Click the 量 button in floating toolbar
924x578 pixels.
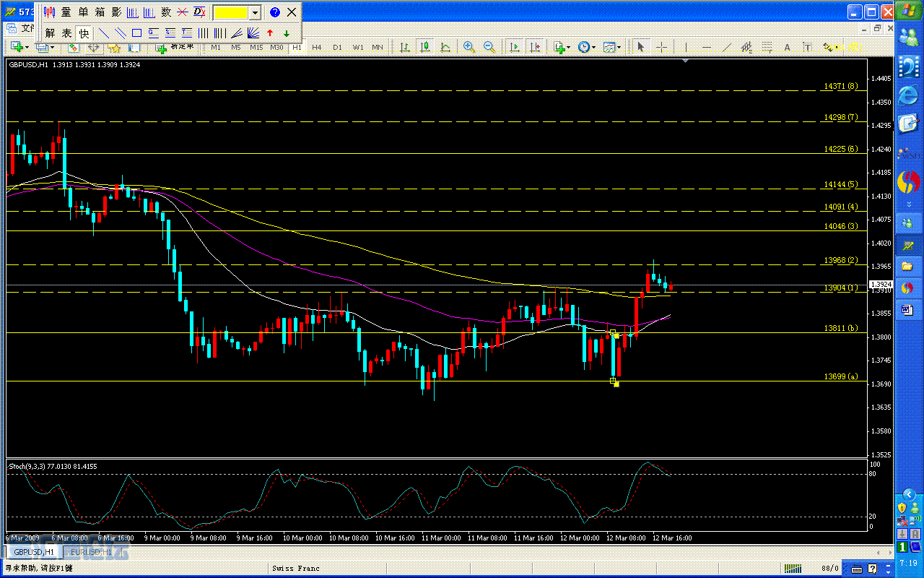[x=66, y=12]
